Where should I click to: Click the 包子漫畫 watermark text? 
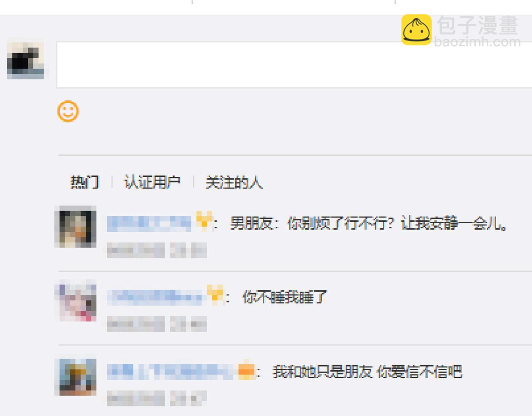(x=478, y=25)
